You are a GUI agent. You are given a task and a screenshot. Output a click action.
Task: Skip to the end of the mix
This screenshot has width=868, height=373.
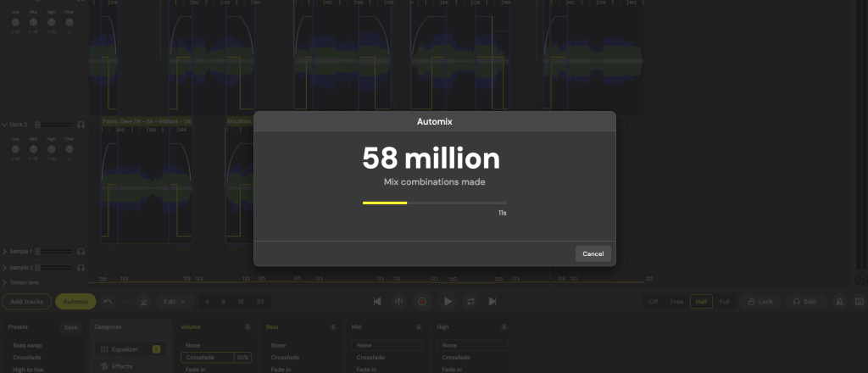(492, 301)
